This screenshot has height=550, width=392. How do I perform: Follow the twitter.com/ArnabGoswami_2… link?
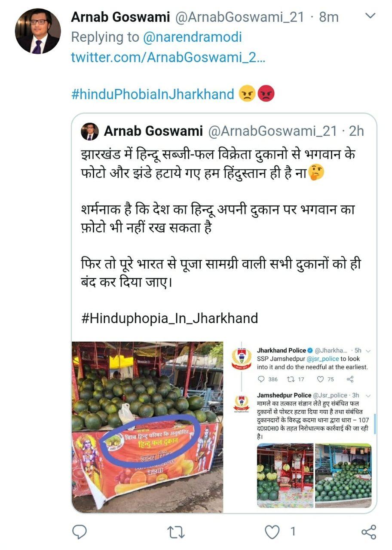(168, 57)
